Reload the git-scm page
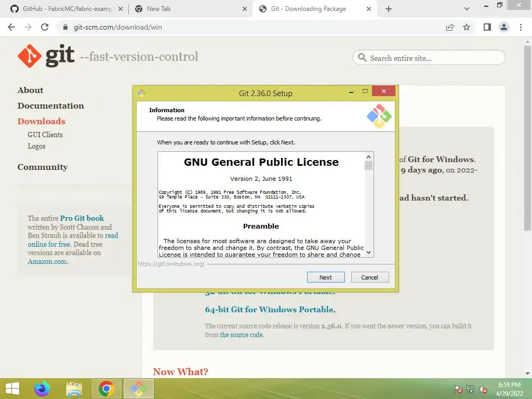The width and height of the screenshot is (532, 399). [x=45, y=27]
